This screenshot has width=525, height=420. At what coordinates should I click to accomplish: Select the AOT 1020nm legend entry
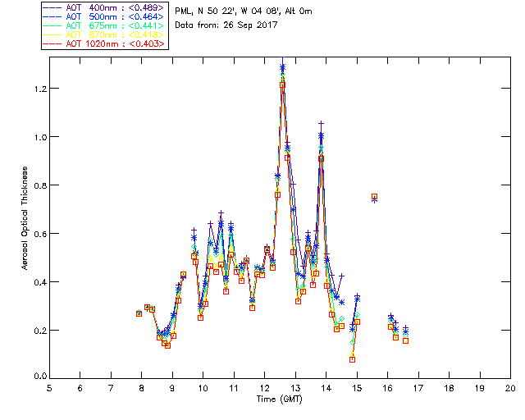[103, 43]
